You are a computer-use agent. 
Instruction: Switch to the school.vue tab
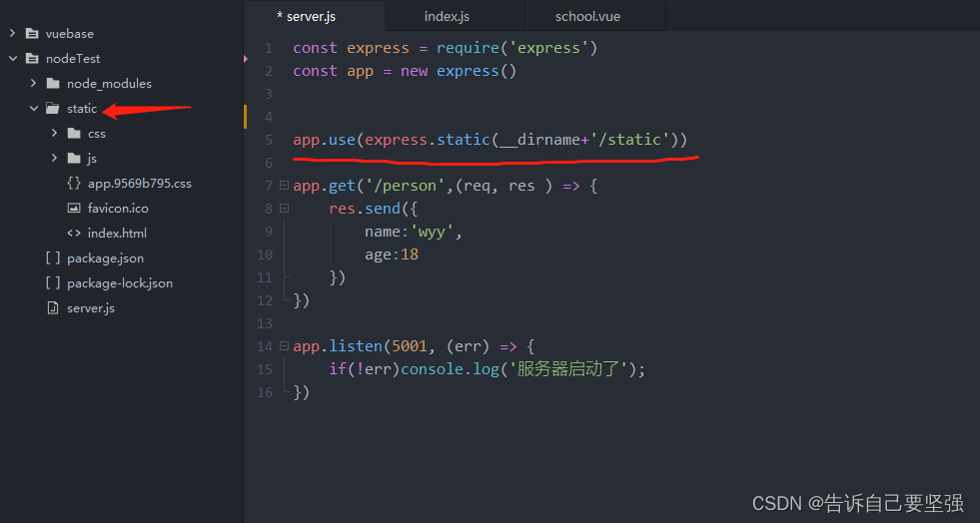[595, 16]
